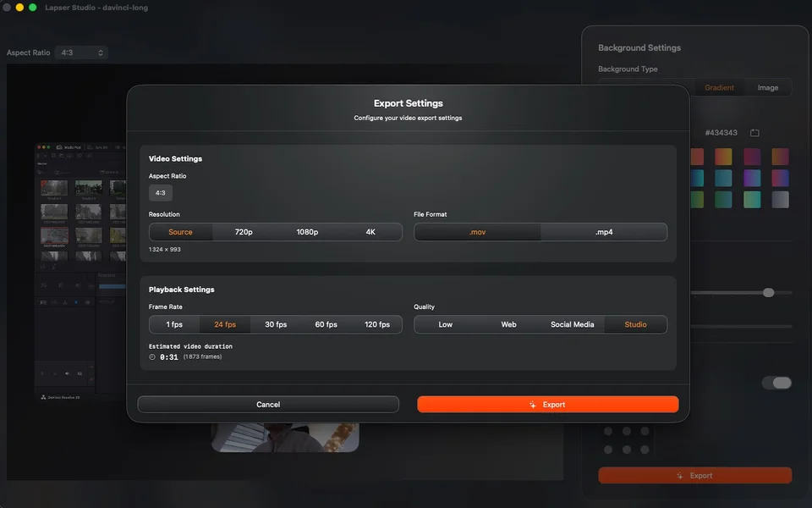
Task: Choose 60 fps frame rate
Action: (x=326, y=324)
